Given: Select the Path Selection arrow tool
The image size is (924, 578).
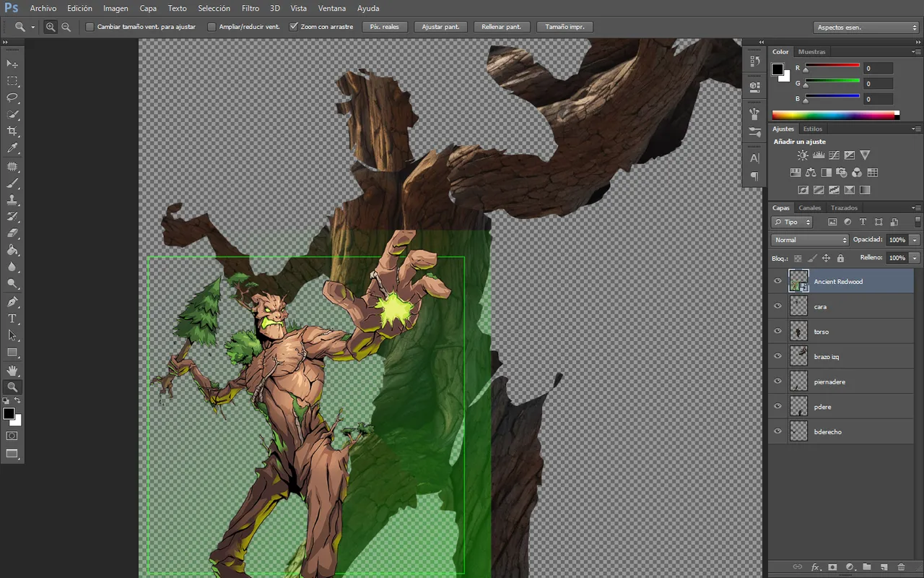Looking at the screenshot, I should click(x=12, y=335).
